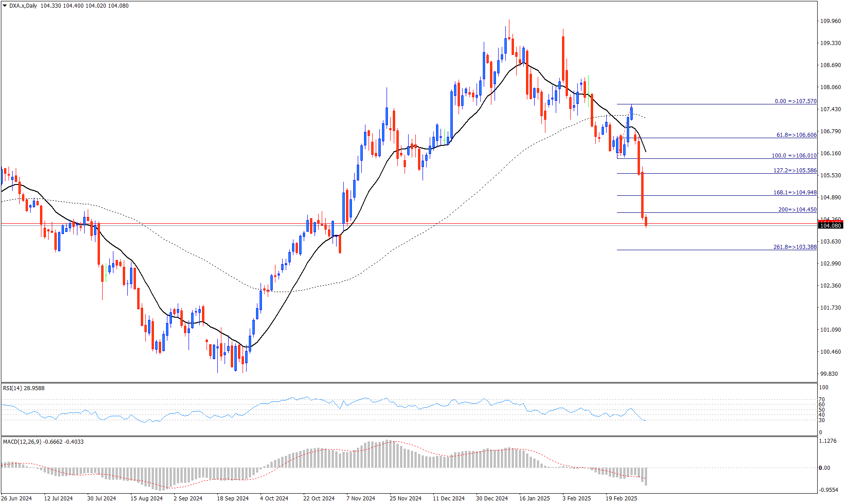This screenshot has width=846, height=504.
Task: Select the Fibonacci 168.1=>104.948 level label
Action: coord(795,193)
